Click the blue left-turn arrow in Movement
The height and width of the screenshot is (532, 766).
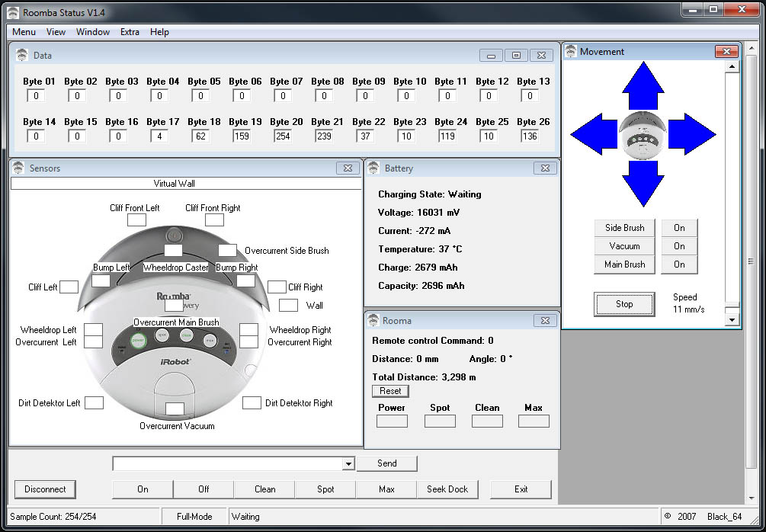click(x=594, y=134)
